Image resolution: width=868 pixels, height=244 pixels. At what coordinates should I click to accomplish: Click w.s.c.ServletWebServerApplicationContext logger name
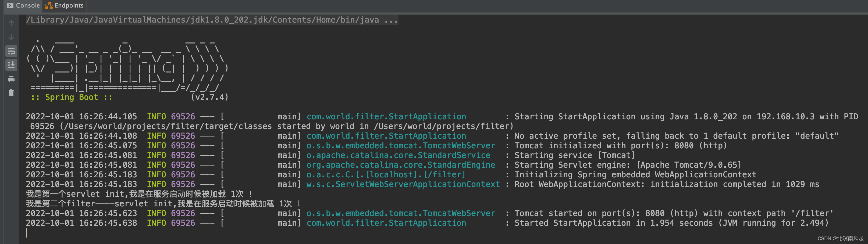(x=403, y=184)
